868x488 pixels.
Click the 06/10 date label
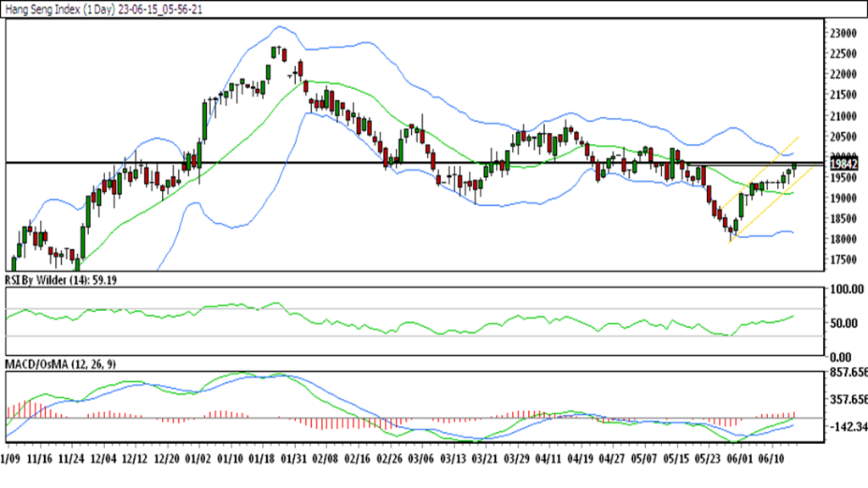coord(771,459)
